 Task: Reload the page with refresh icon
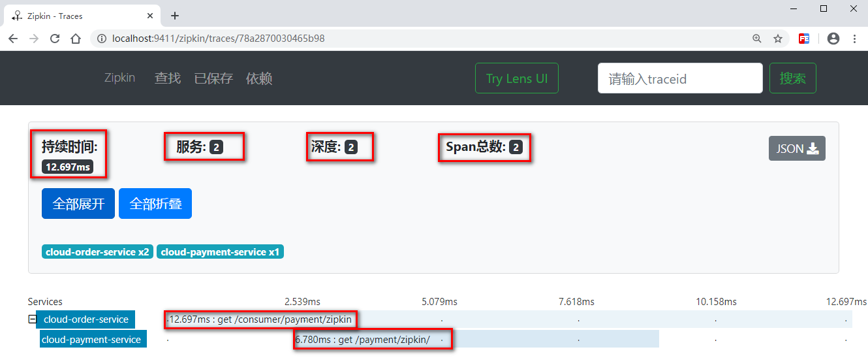coord(55,39)
